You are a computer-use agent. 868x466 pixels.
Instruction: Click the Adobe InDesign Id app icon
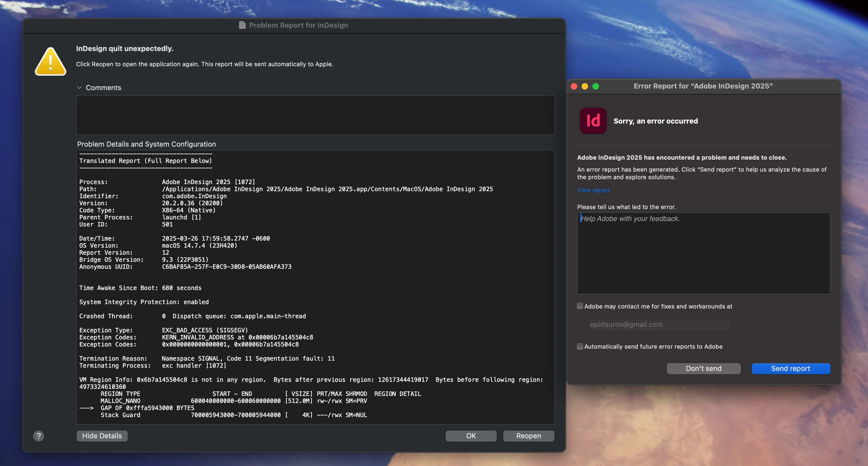[593, 121]
